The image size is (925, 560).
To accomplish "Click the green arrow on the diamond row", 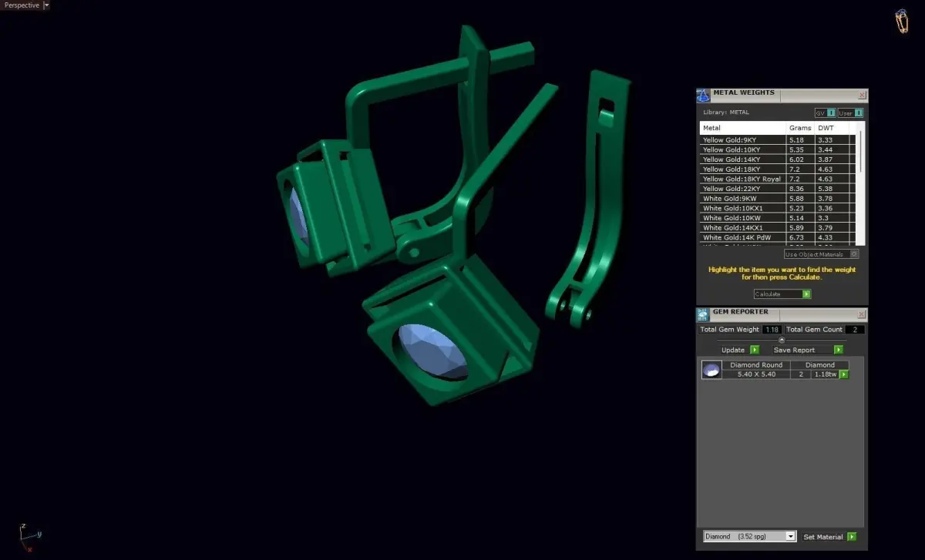I will pos(844,374).
